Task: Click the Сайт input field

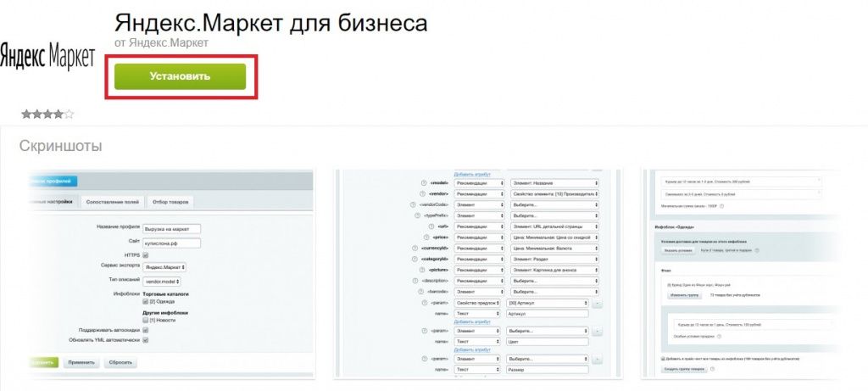Action: point(171,243)
